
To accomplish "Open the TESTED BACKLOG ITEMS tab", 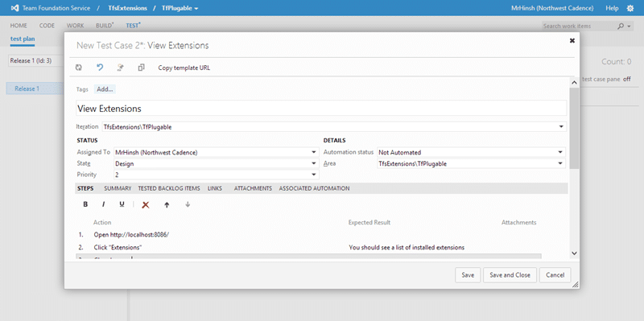I will pos(169,188).
